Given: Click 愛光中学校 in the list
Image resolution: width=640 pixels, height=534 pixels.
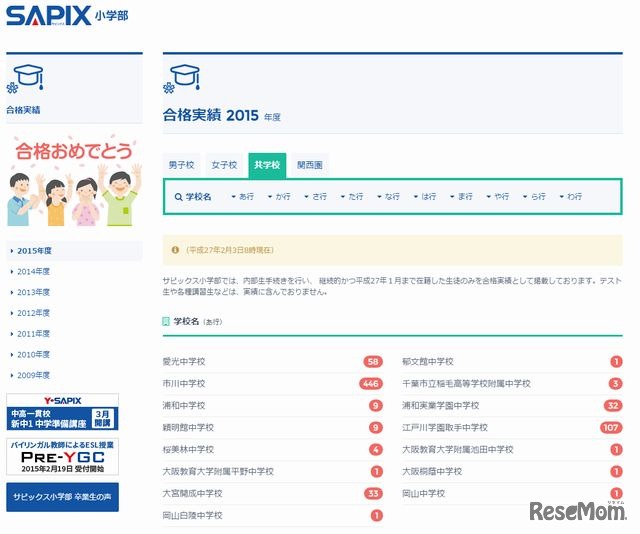Looking at the screenshot, I should (184, 361).
